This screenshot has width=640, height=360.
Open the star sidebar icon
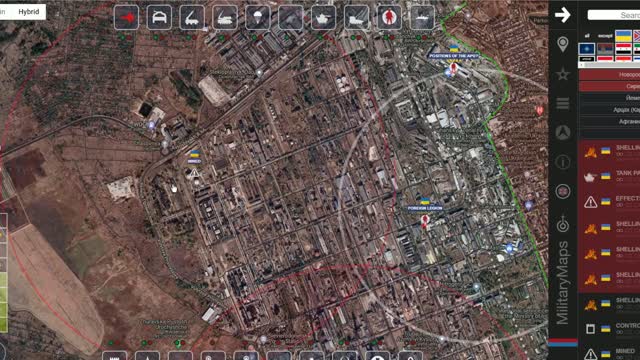coord(563,74)
